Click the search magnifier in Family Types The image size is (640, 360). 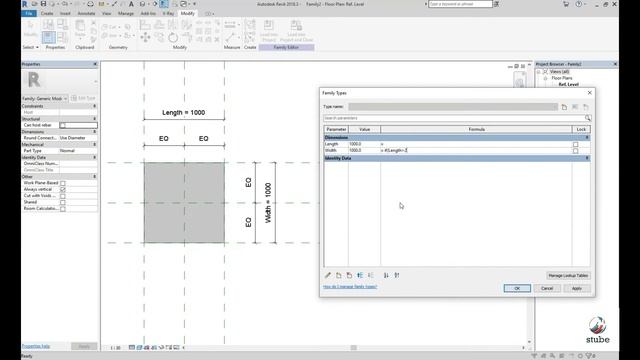[588, 118]
